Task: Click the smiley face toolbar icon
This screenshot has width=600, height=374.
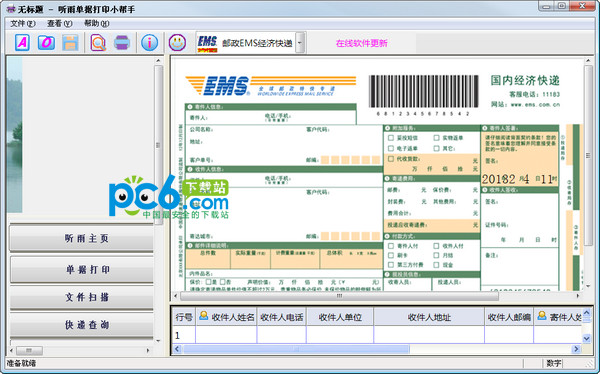Action: coord(177,42)
